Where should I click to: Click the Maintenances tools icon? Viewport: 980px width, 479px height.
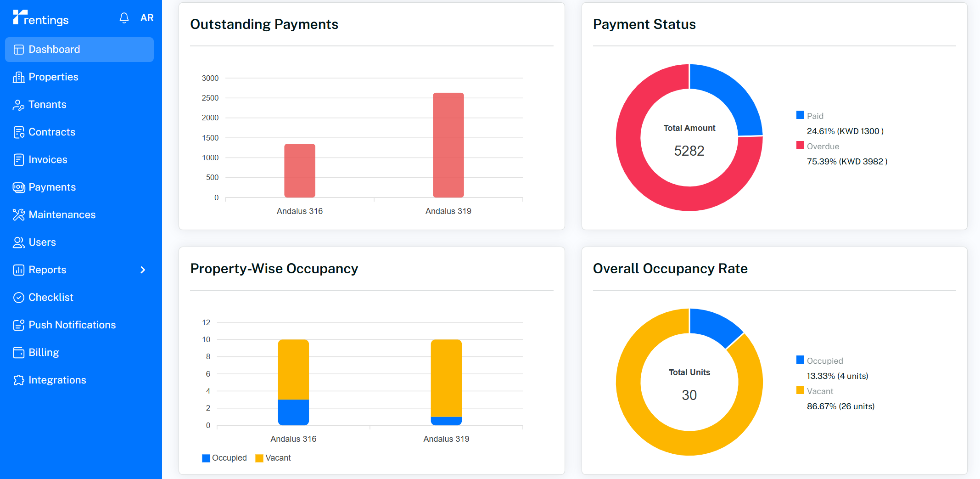pyautogui.click(x=19, y=215)
